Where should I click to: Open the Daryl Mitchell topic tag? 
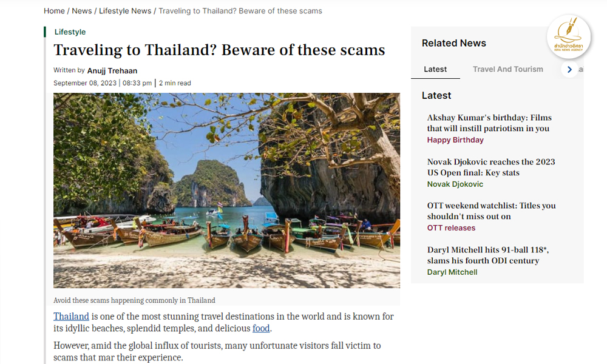point(452,272)
